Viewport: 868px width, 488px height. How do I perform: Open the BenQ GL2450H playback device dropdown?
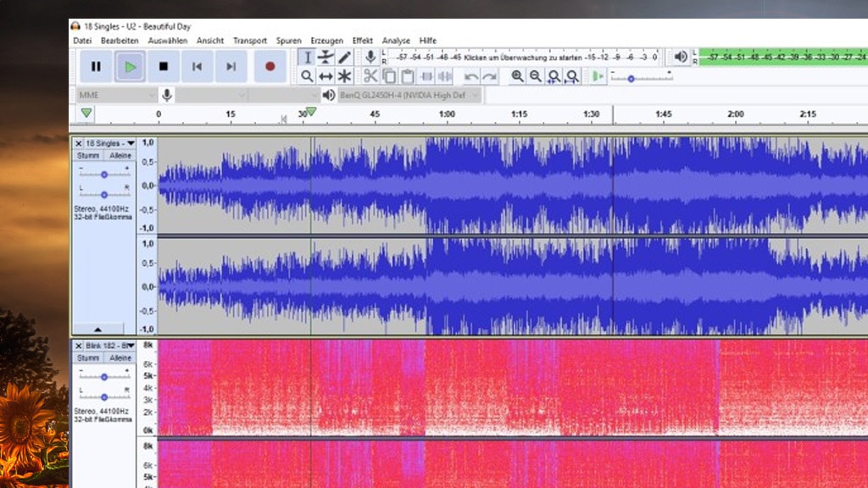(x=409, y=95)
